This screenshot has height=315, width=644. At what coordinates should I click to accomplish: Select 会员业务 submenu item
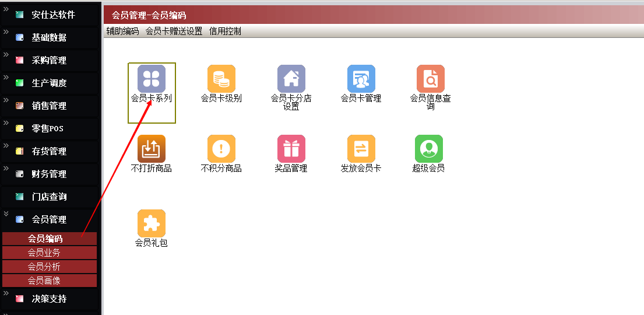click(x=50, y=253)
